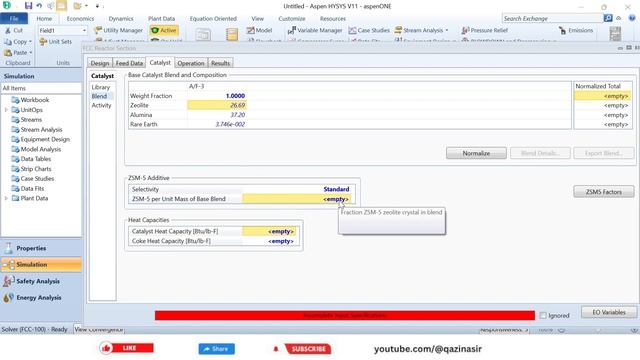Image resolution: width=640 pixels, height=360 pixels.
Task: Click the Alumina 37.20 cell
Action: pos(217,115)
